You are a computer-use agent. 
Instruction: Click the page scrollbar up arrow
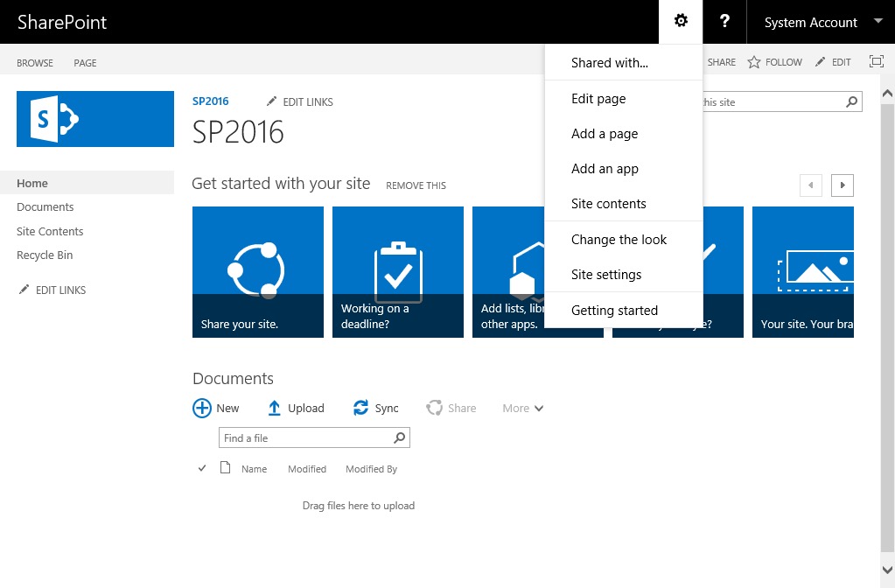(888, 93)
